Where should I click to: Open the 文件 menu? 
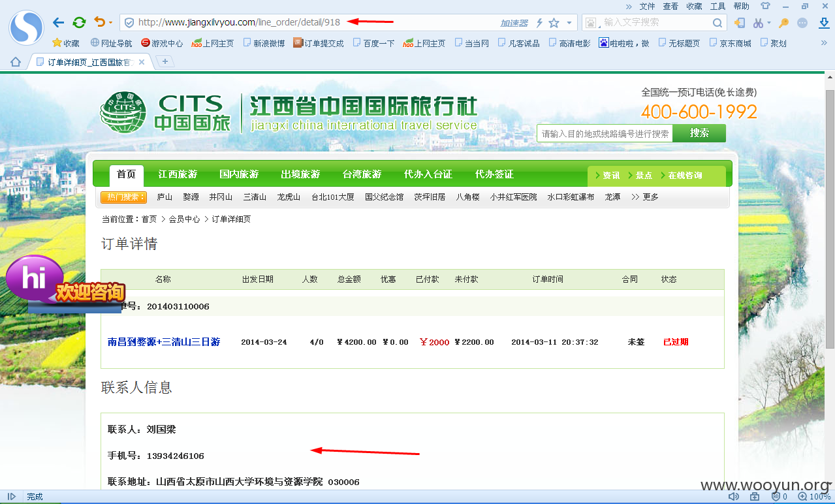[647, 6]
